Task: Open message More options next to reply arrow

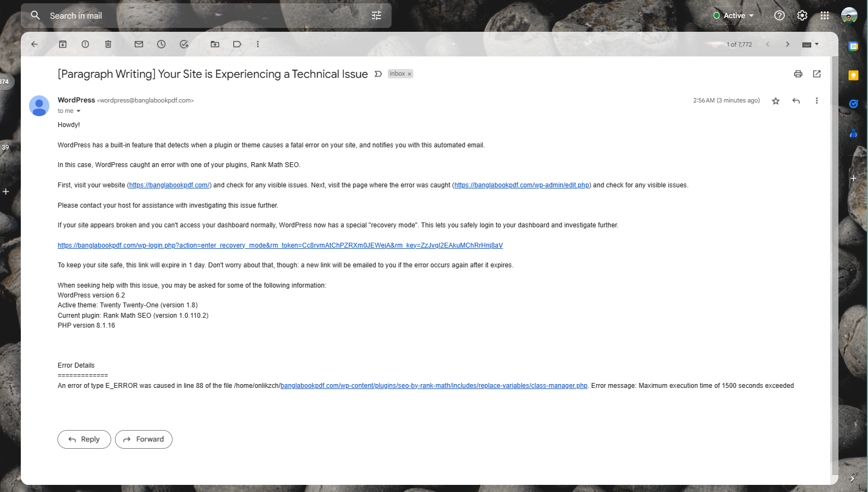Action: (817, 101)
